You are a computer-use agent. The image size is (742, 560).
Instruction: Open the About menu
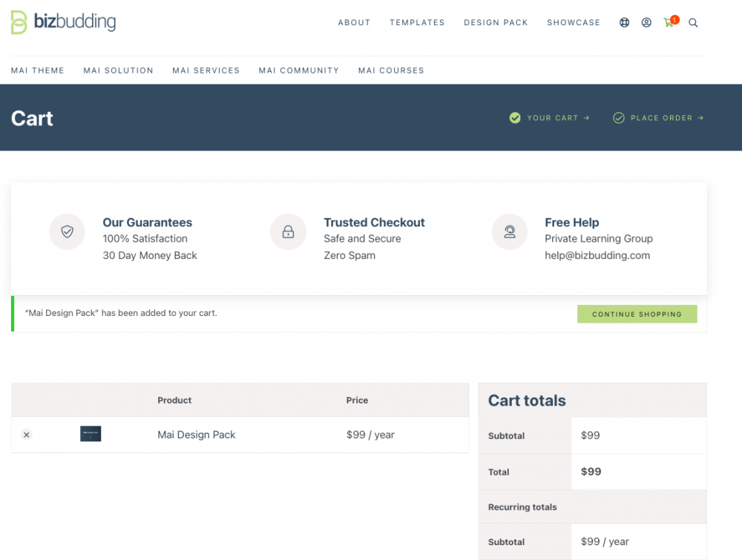pos(354,23)
